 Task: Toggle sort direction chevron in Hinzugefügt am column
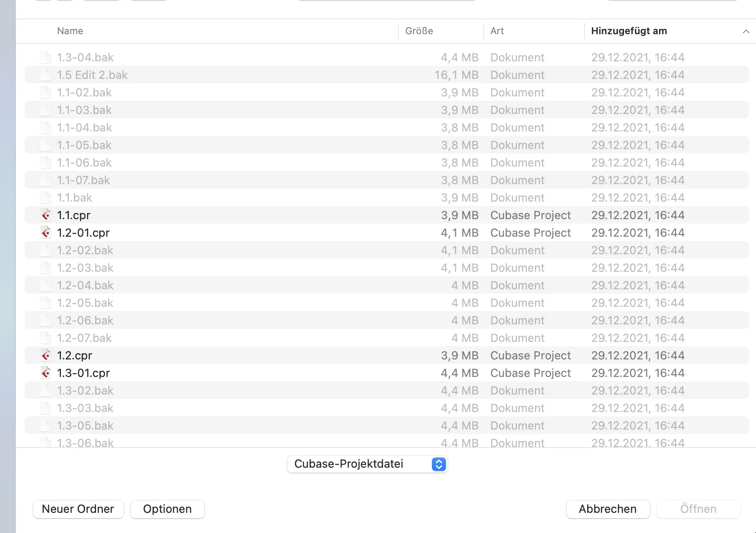tap(746, 31)
